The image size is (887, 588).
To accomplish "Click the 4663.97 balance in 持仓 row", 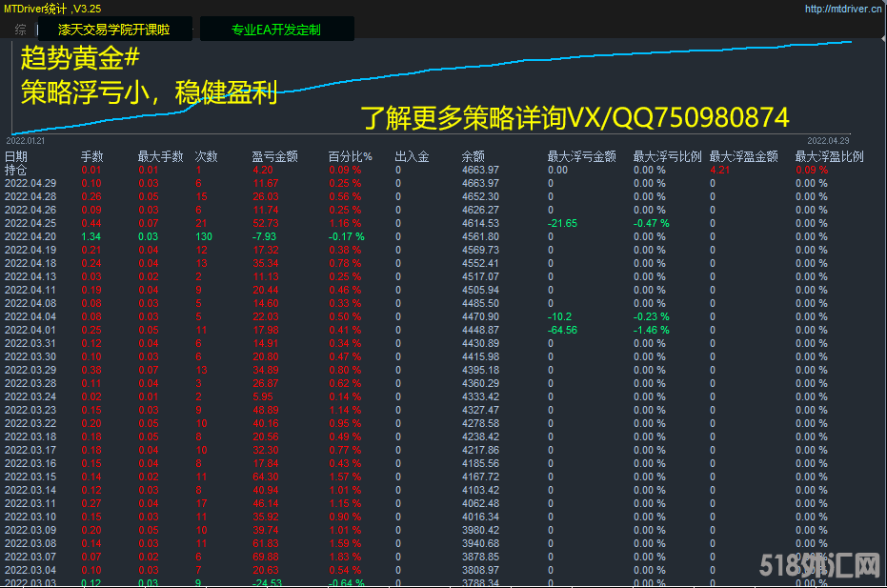I will click(x=480, y=170).
